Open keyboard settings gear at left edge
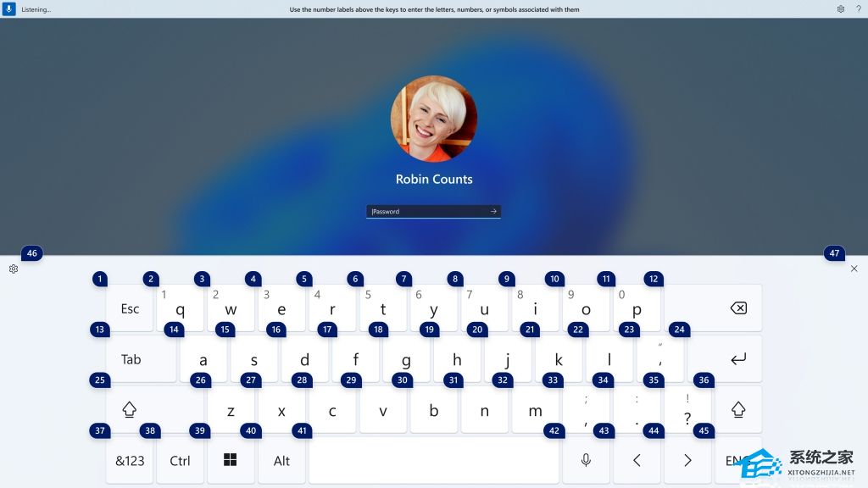Screen dimensions: 868x488 [14, 269]
